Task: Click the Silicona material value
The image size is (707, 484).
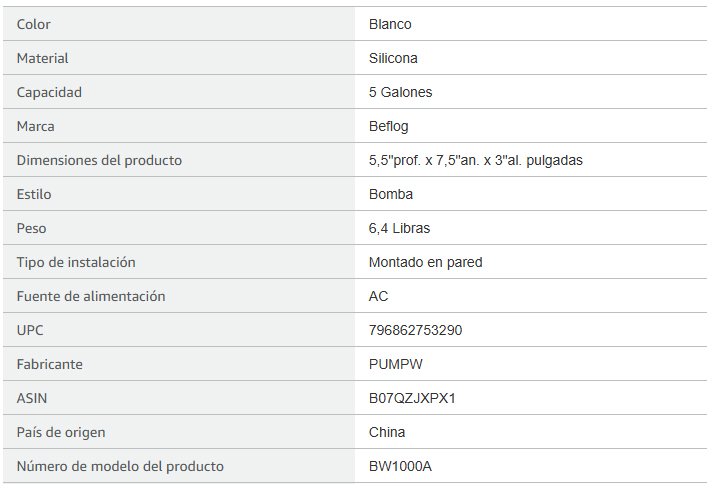Action: pos(393,58)
